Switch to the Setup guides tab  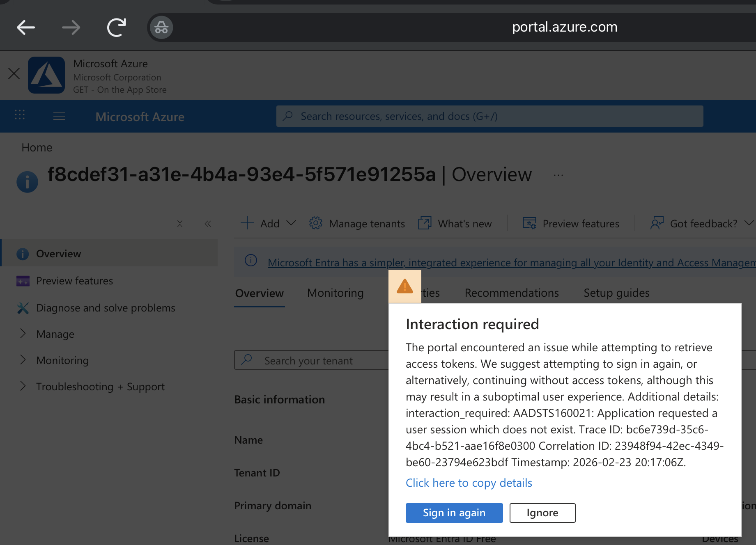pos(616,293)
